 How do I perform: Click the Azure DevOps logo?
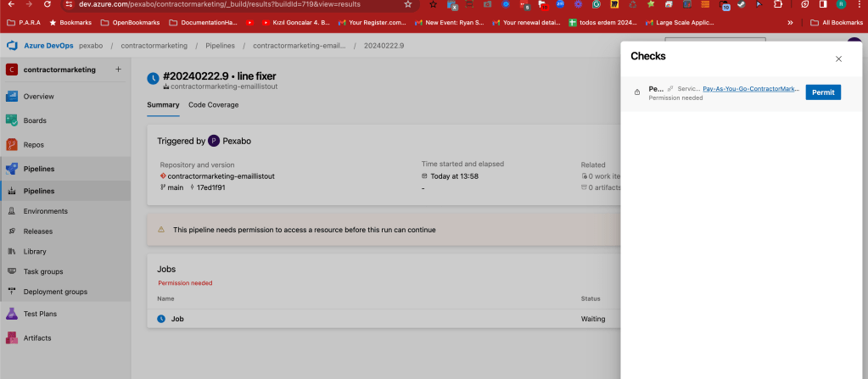click(12, 46)
